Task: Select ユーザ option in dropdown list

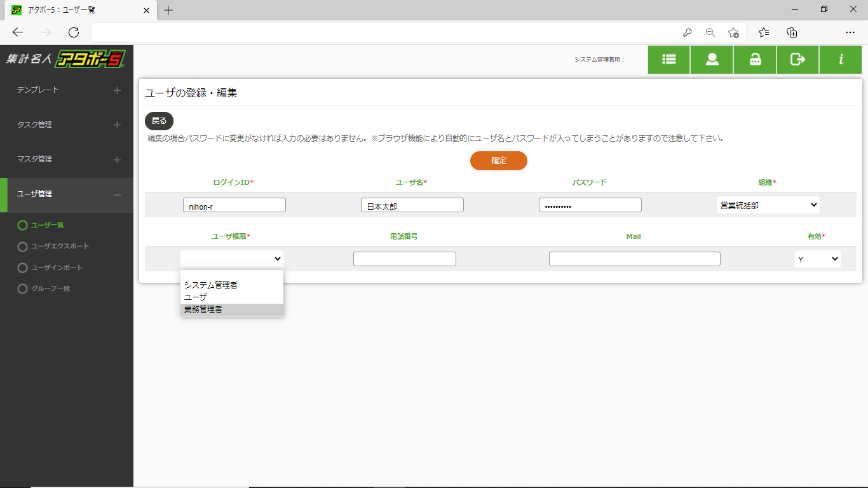Action: coord(232,297)
